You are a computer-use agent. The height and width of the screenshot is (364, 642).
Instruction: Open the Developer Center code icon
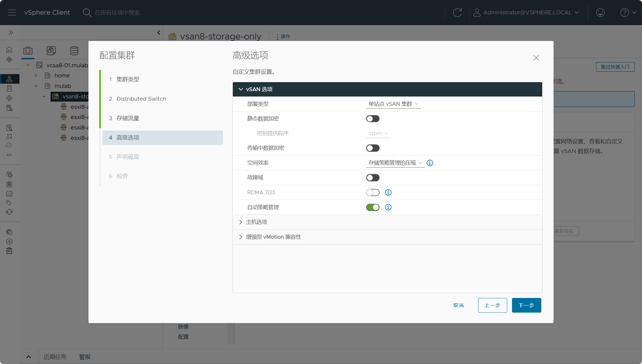9,155
